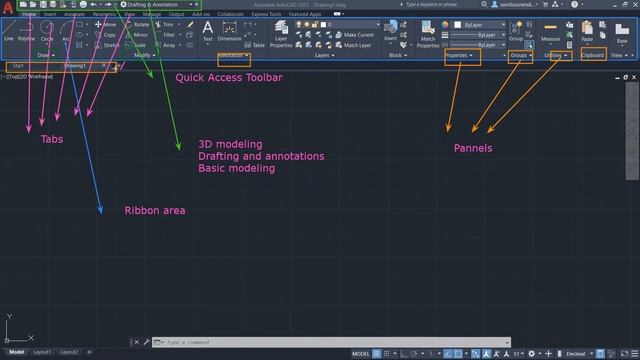640x360 pixels.
Task: Click the Customization hamburger icon in status bar
Action: (x=635, y=353)
